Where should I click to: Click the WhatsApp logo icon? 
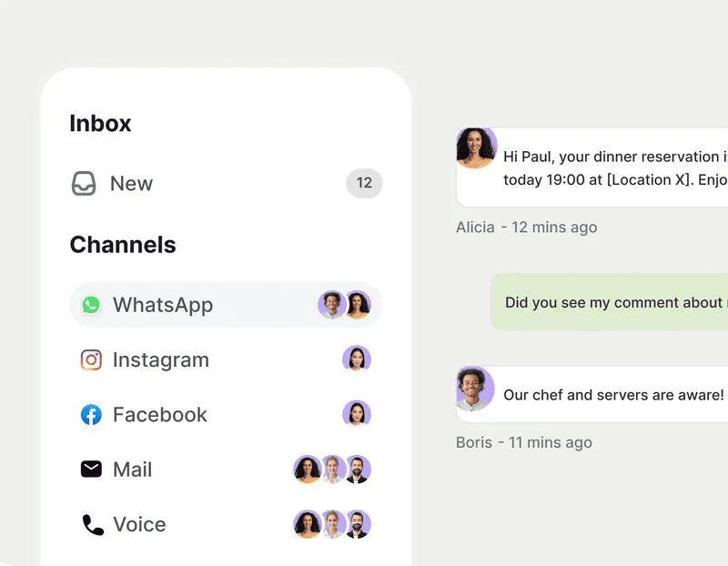pos(91,305)
